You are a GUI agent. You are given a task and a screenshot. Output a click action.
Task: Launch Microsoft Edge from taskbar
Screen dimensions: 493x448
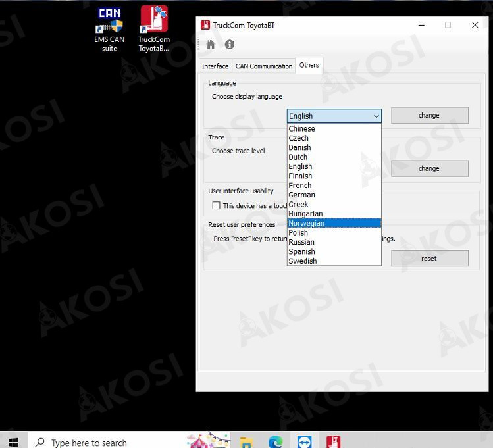(x=275, y=441)
